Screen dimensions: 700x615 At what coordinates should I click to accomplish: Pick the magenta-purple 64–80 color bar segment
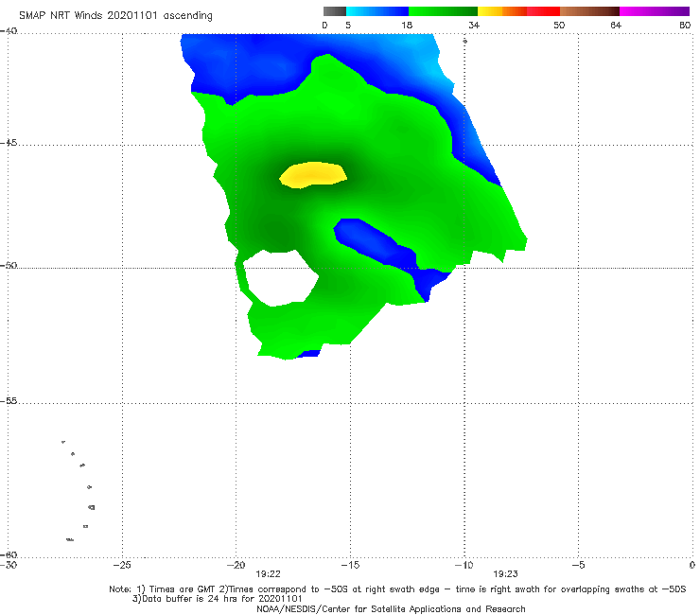coord(655,11)
